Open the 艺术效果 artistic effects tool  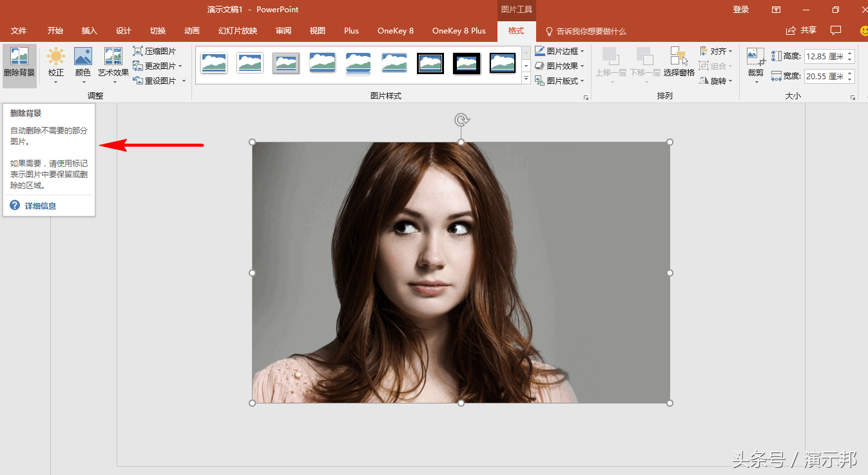pyautogui.click(x=113, y=65)
